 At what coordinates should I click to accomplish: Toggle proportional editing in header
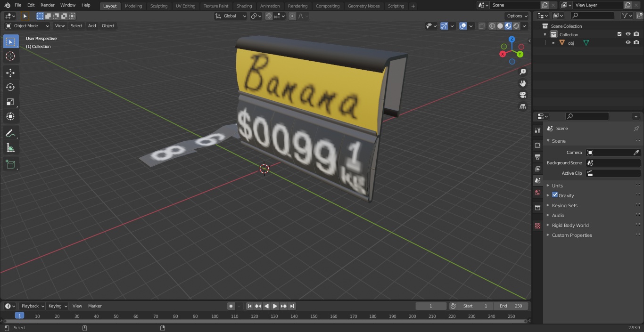tap(292, 16)
